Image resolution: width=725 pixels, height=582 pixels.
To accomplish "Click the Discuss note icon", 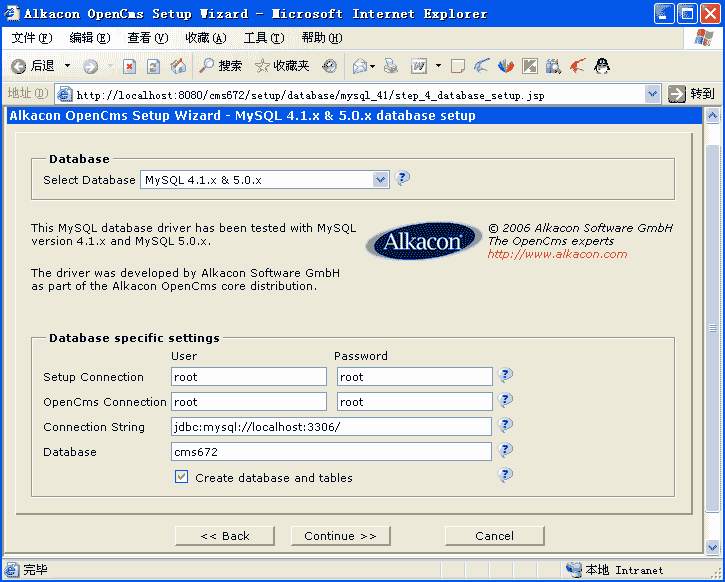I will coord(458,67).
